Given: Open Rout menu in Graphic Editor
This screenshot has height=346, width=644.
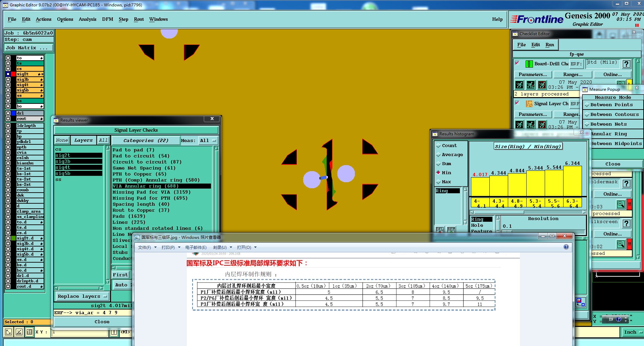Looking at the screenshot, I should pos(139,19).
